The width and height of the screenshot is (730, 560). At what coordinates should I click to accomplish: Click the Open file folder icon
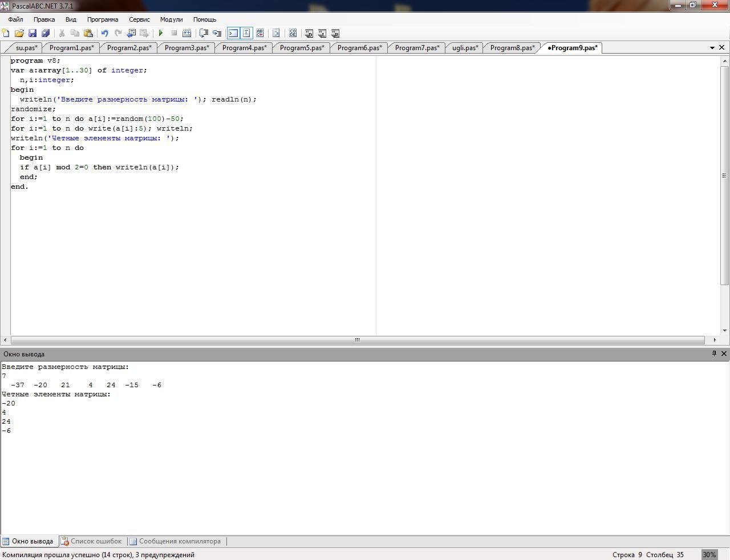click(19, 34)
